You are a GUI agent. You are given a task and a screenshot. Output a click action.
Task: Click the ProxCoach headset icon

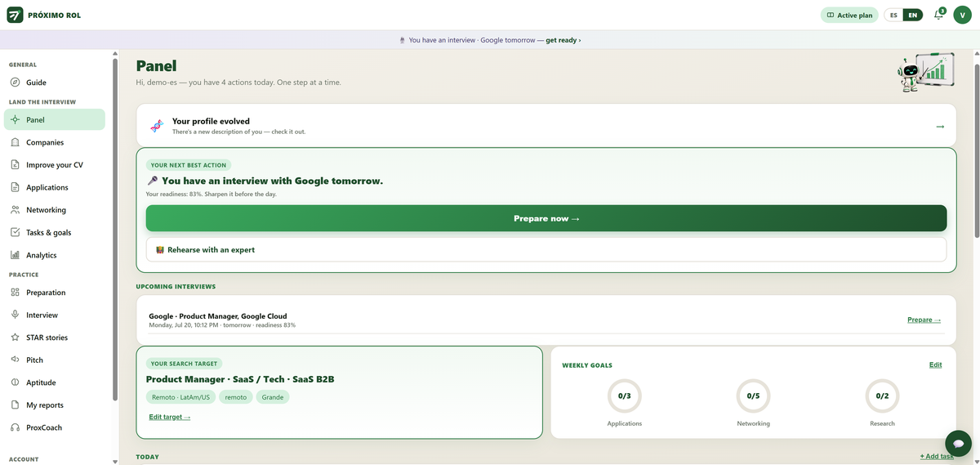click(x=16, y=427)
